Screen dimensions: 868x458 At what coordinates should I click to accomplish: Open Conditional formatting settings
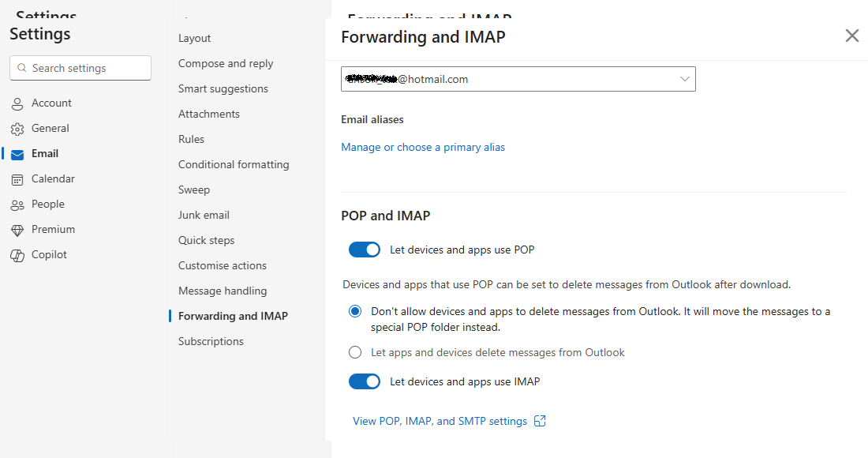coord(234,165)
